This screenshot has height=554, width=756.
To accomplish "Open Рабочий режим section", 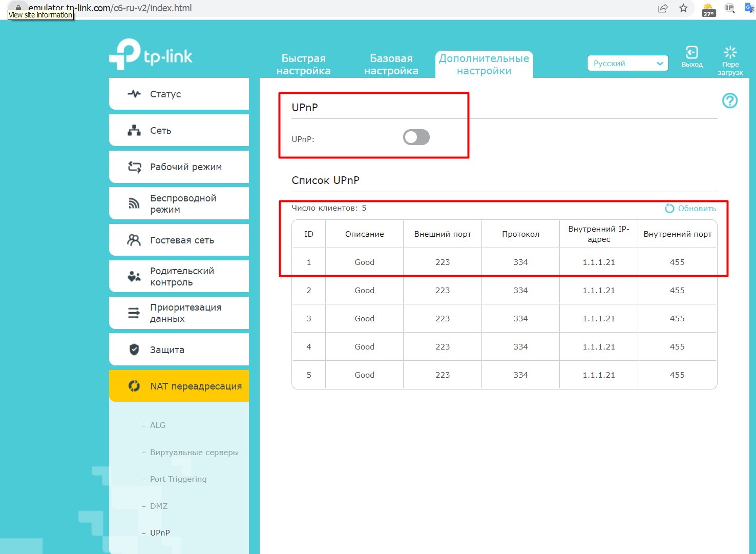I will pos(179,167).
